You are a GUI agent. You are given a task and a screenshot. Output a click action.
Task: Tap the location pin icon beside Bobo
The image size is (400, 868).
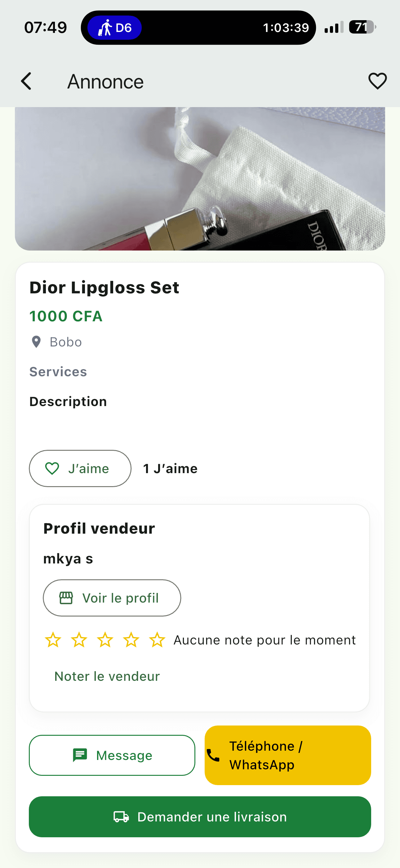(x=36, y=342)
